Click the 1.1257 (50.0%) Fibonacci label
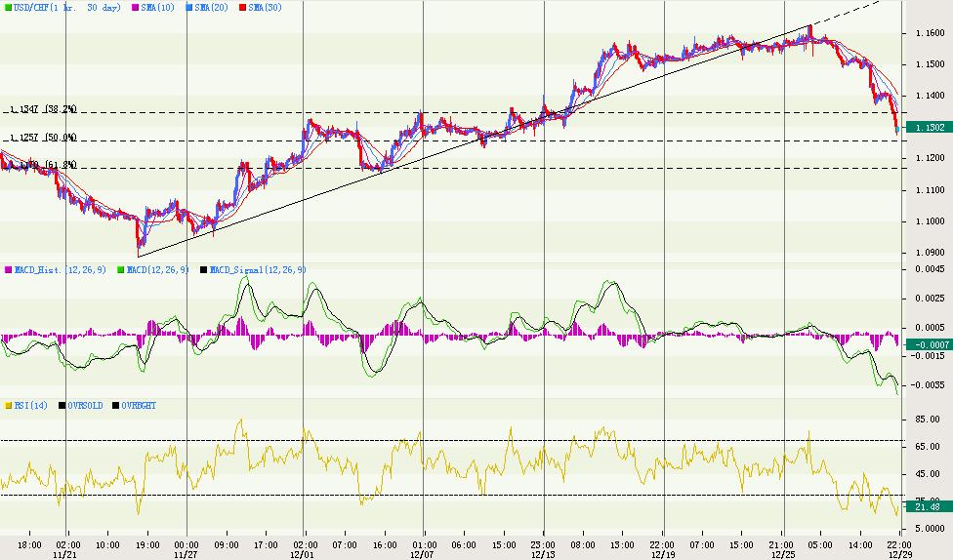Viewport: 953px width, 560px height. (43, 138)
